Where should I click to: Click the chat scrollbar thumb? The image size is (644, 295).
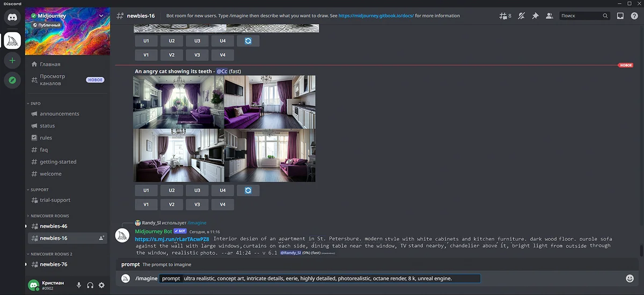click(x=641, y=251)
